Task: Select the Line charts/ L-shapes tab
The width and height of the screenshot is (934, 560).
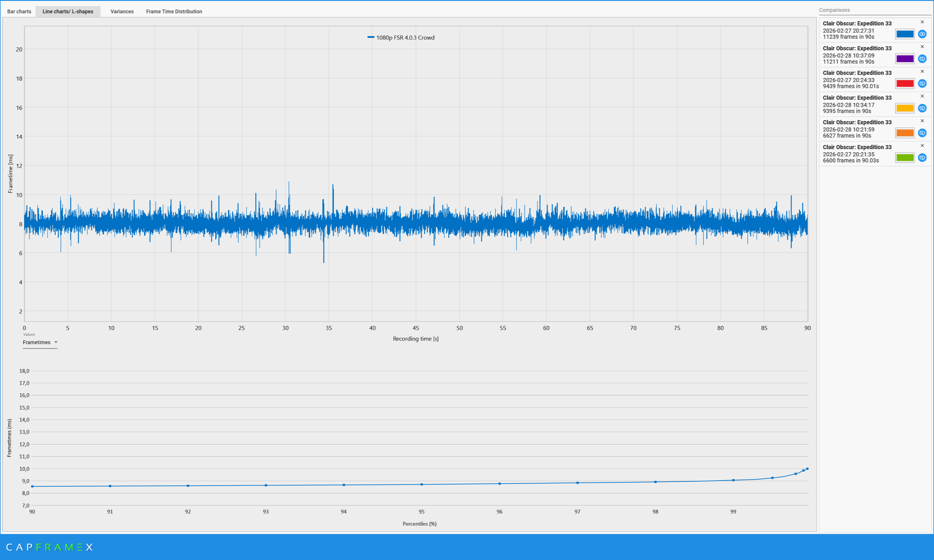Action: click(x=68, y=11)
